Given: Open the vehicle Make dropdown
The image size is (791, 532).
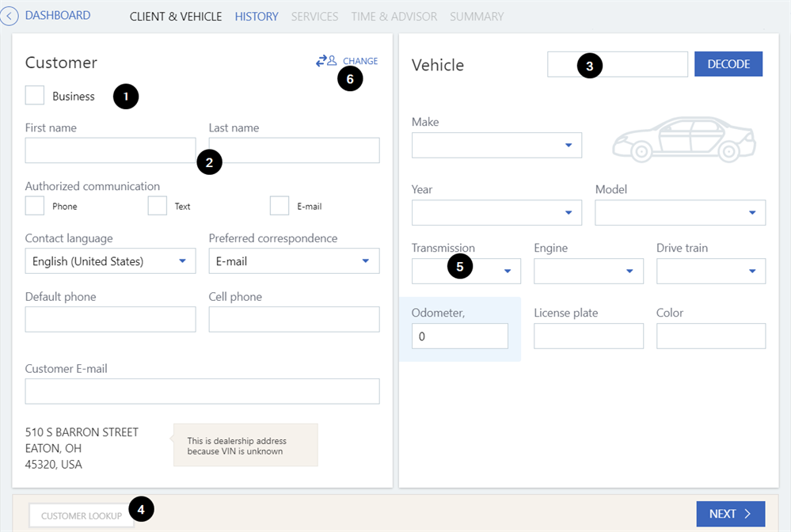Looking at the screenshot, I should pyautogui.click(x=496, y=145).
